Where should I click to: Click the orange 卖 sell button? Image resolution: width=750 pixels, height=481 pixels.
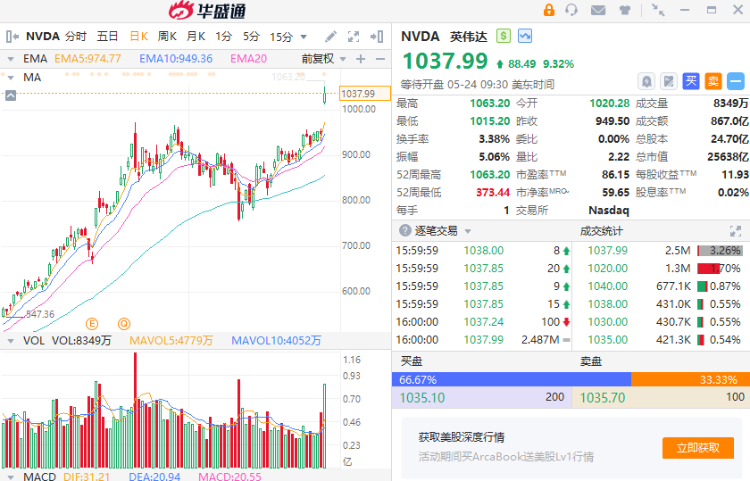pyautogui.click(x=713, y=81)
